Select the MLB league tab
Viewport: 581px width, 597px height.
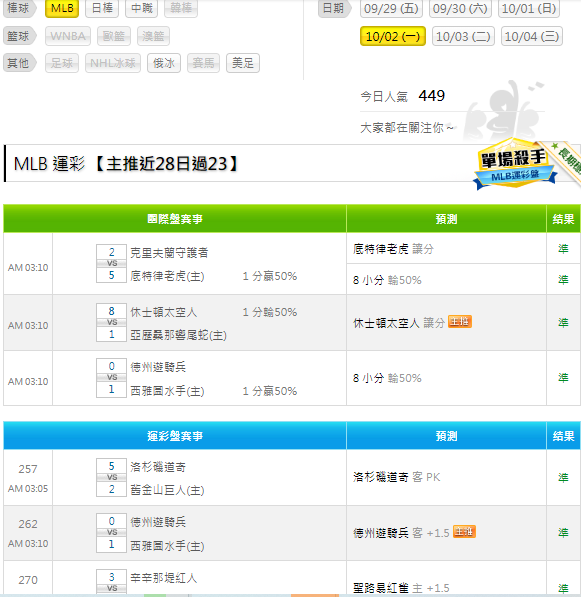pos(62,8)
